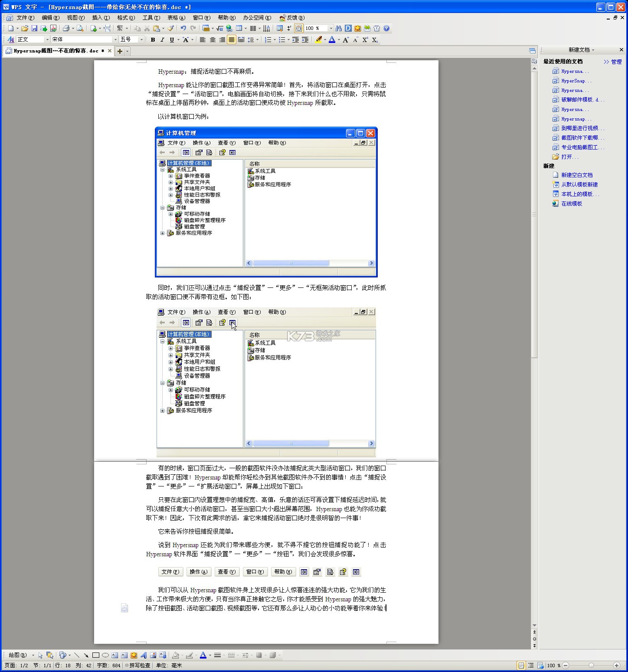Screen dimensions: 628x672
Task: Toggle align-left paragraph button
Action: tap(203, 40)
